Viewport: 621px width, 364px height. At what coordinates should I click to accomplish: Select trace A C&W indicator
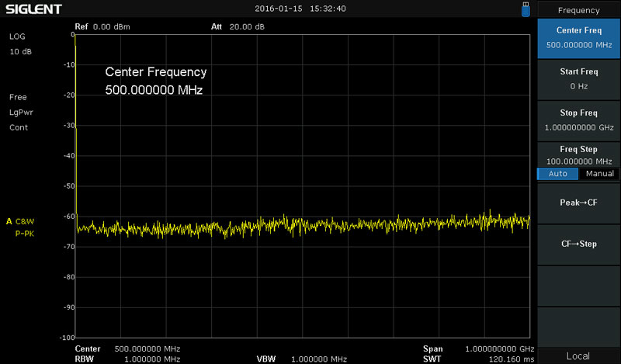coord(21,221)
